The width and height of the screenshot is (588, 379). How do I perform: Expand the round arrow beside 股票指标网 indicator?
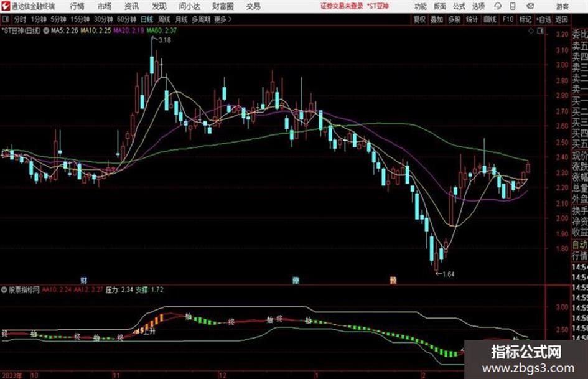coord(4,289)
